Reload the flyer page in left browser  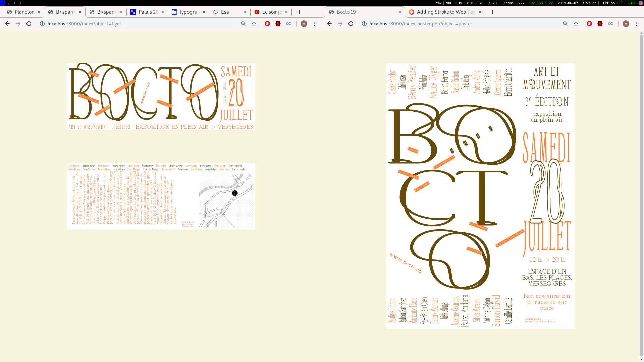pyautogui.click(x=29, y=24)
